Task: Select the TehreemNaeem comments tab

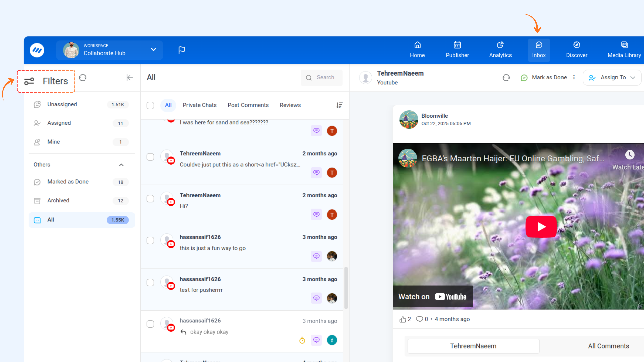Action: coord(473,346)
